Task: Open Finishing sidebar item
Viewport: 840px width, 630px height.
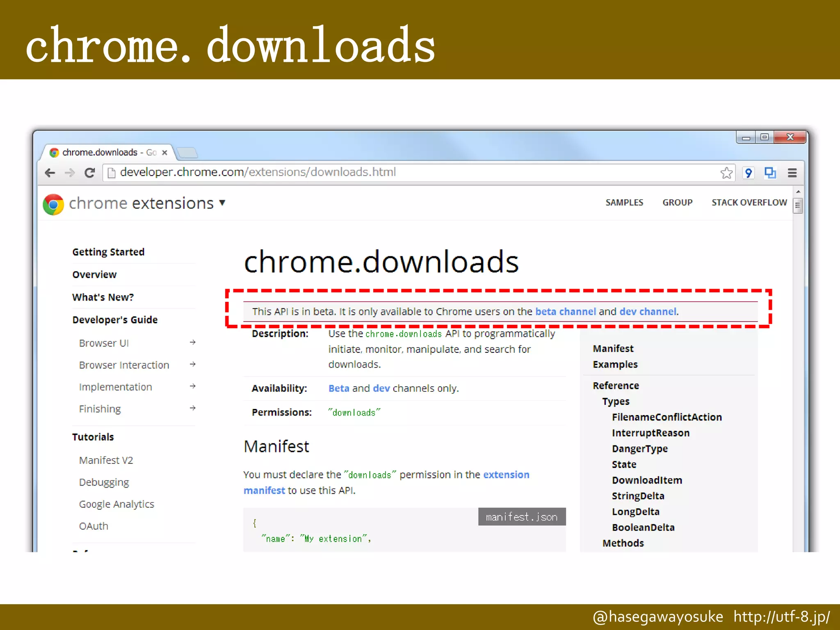Action: tap(100, 409)
